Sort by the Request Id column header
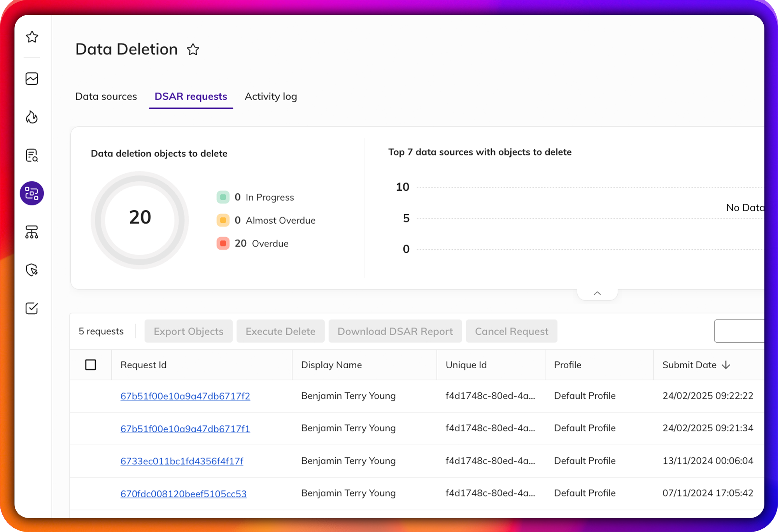This screenshot has width=778, height=532. coord(144,365)
